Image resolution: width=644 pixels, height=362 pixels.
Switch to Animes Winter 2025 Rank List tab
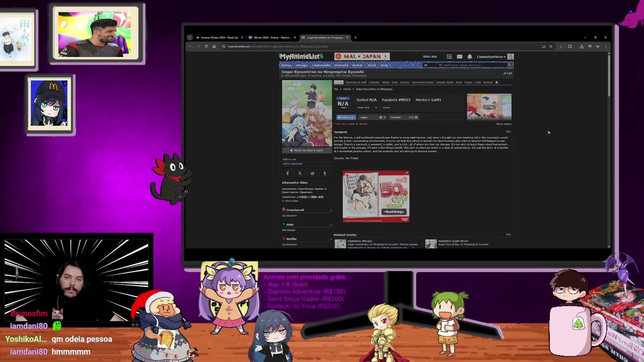coord(219,38)
